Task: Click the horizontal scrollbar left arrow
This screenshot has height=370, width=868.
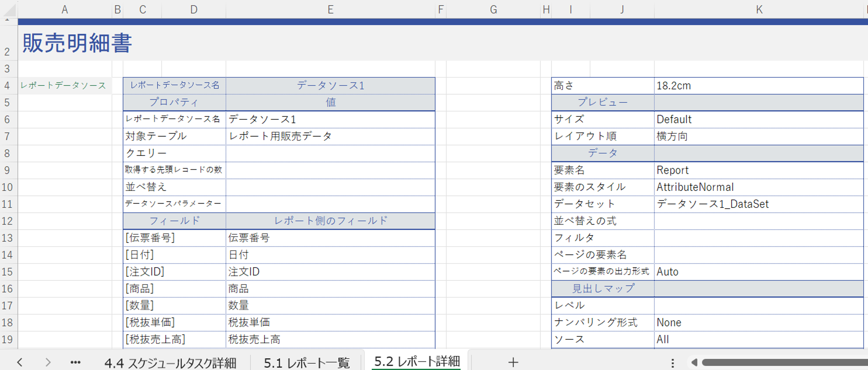Action: 694,362
